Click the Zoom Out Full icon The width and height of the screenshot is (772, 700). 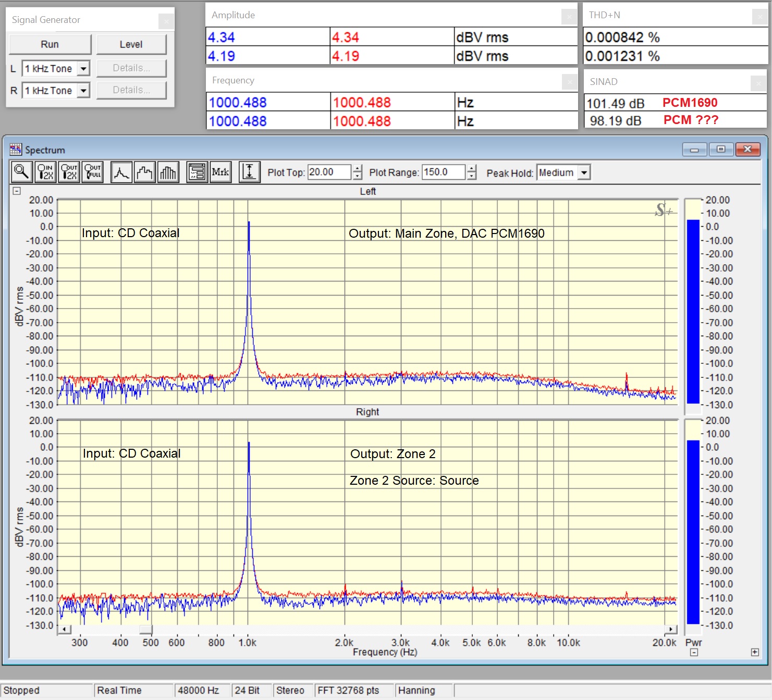pyautogui.click(x=93, y=171)
